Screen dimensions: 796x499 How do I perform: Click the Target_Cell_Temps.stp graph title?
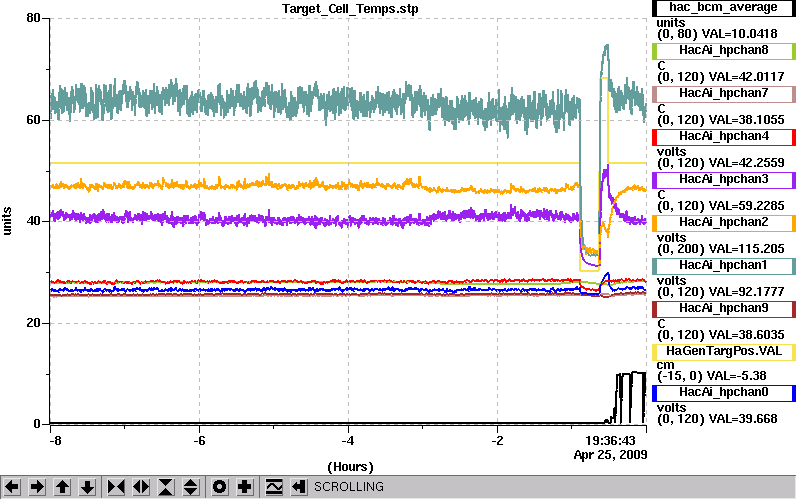pyautogui.click(x=350, y=9)
